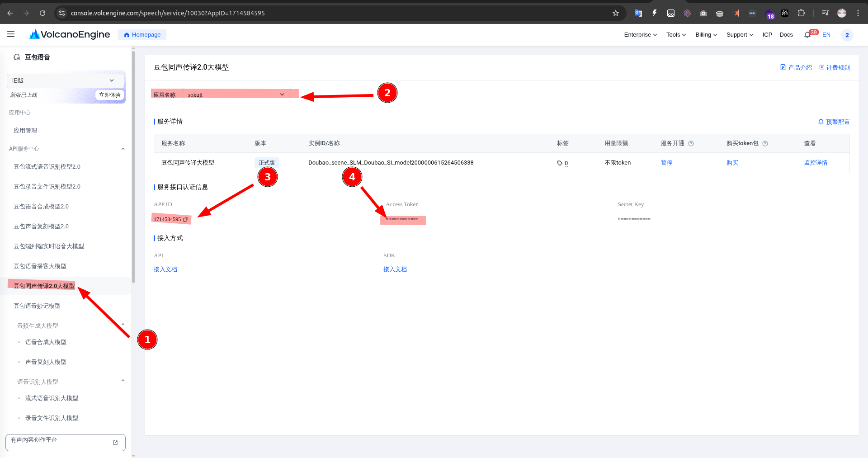Open 豆包语音妙记模型
868x458 pixels.
(37, 306)
